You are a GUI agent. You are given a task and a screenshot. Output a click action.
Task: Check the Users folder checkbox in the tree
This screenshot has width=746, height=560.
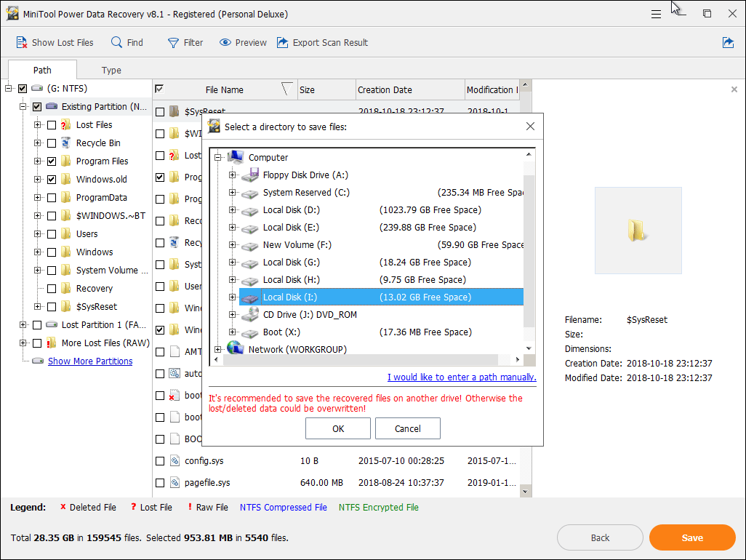click(52, 234)
